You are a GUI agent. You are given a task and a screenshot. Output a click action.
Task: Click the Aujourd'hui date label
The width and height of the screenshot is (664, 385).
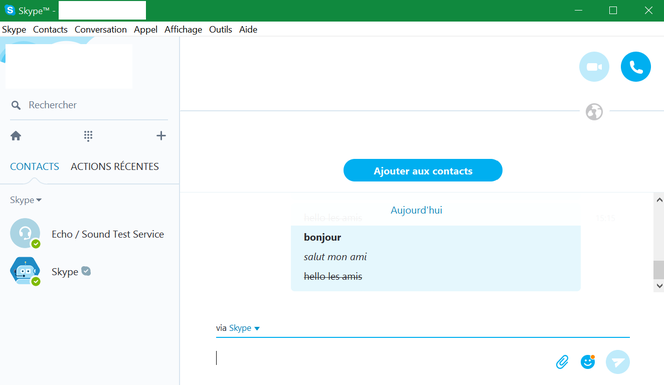[416, 210]
